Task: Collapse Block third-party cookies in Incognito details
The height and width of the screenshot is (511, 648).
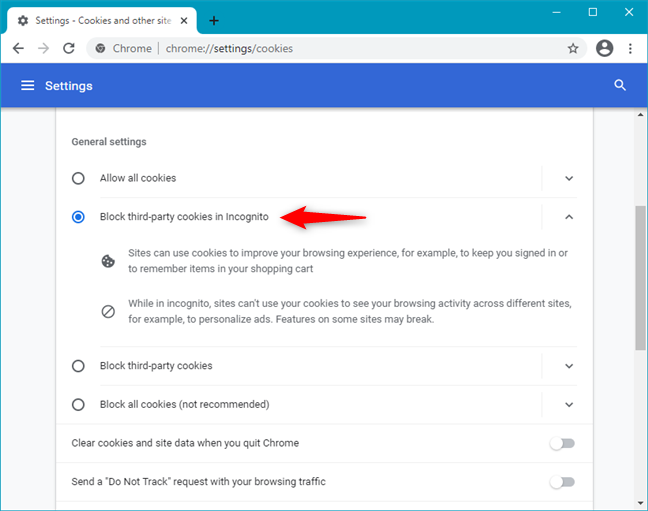Action: (569, 217)
